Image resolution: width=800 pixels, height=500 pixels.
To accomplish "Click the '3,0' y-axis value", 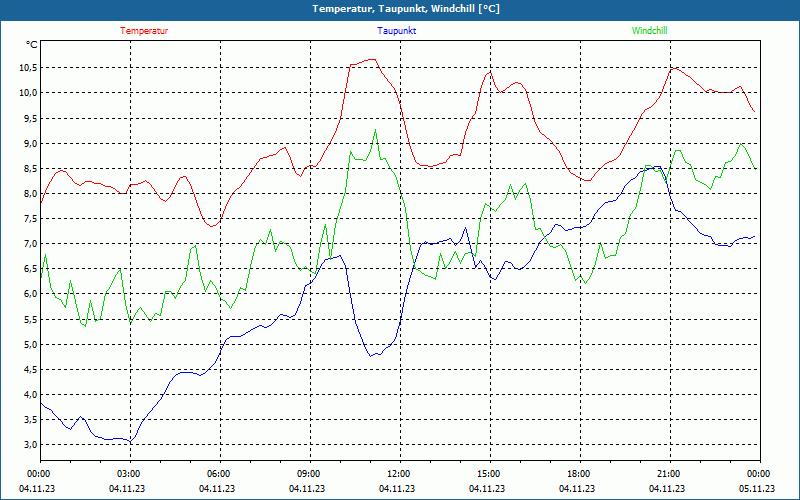I will [30, 445].
